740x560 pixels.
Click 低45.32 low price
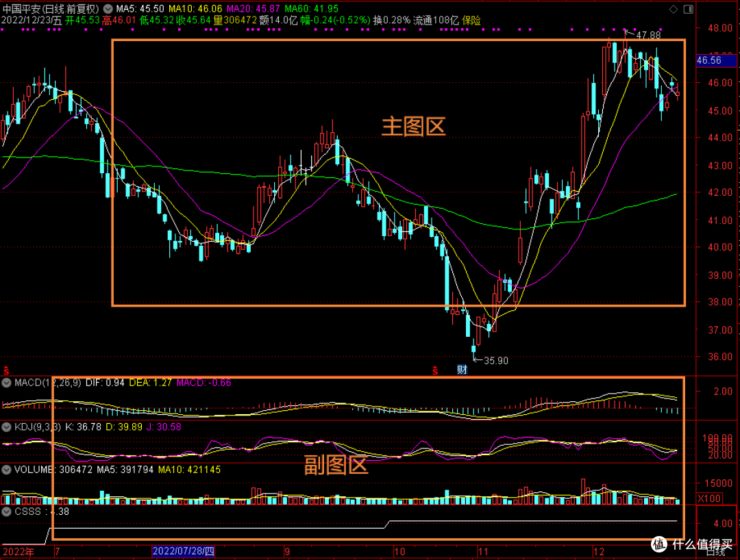157,21
